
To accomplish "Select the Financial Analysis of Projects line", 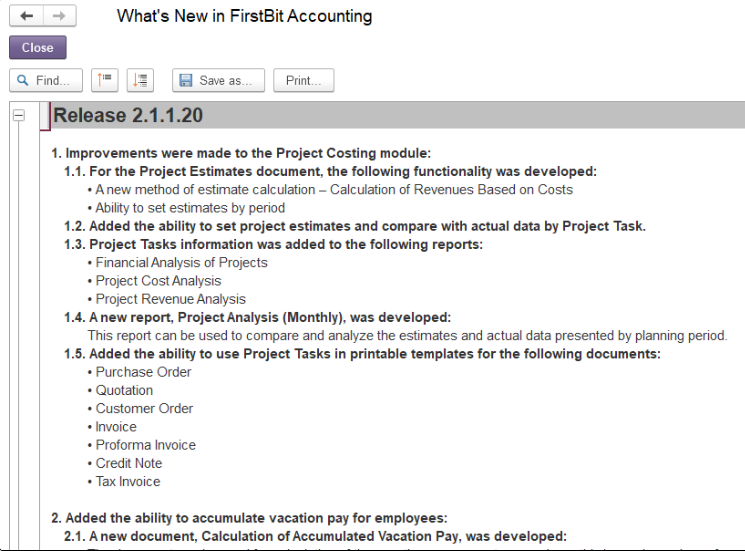I will coord(178,263).
